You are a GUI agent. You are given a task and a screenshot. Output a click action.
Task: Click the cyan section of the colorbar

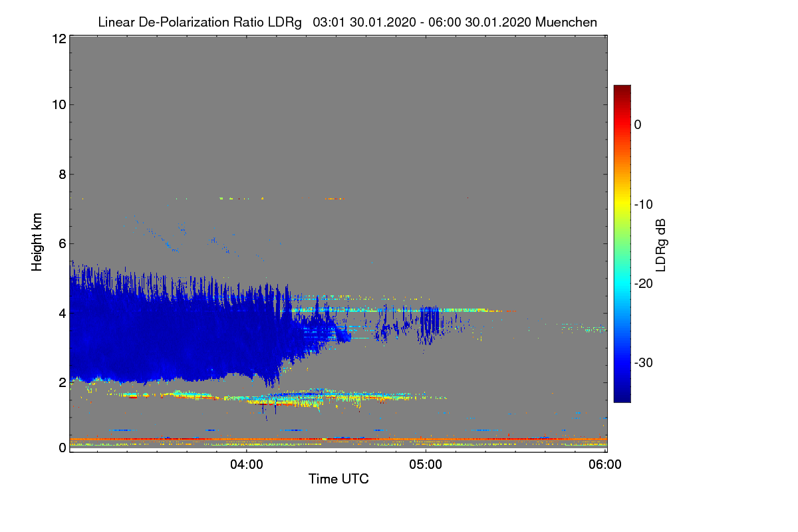point(622,283)
